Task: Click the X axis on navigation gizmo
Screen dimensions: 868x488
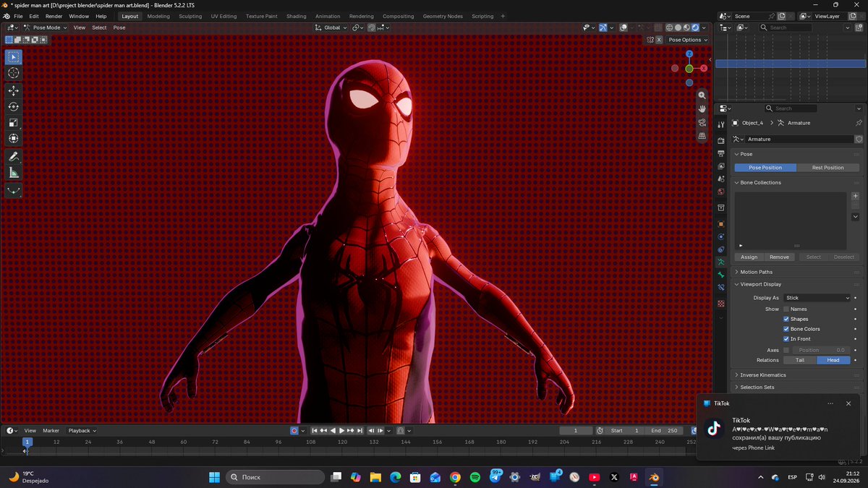Action: tap(704, 69)
